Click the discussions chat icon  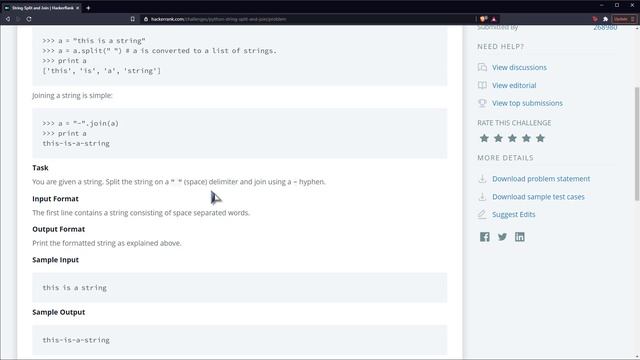pos(482,67)
